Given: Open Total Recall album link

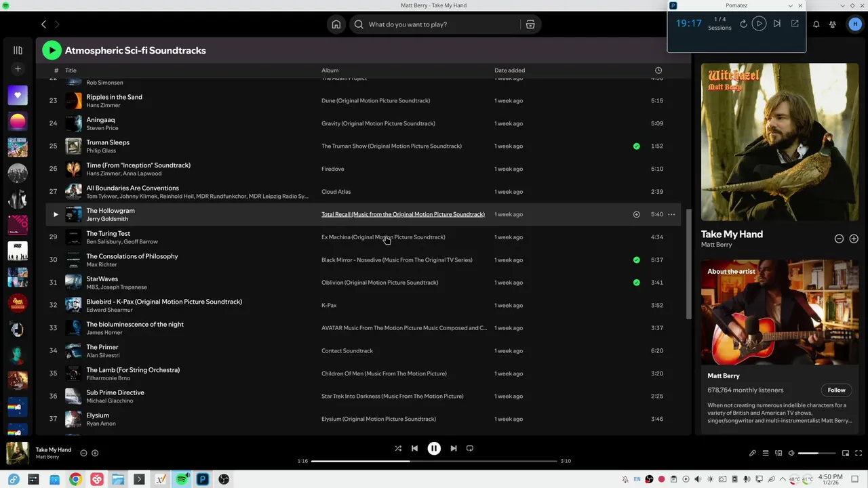Looking at the screenshot, I should (x=403, y=214).
